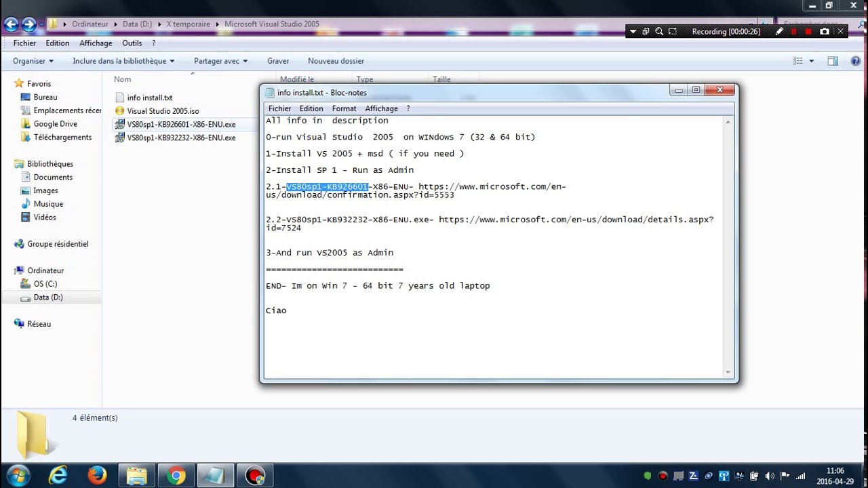Screen dimensions: 868x488
Task: Click the recorder window-mode icon
Action: coord(646,31)
